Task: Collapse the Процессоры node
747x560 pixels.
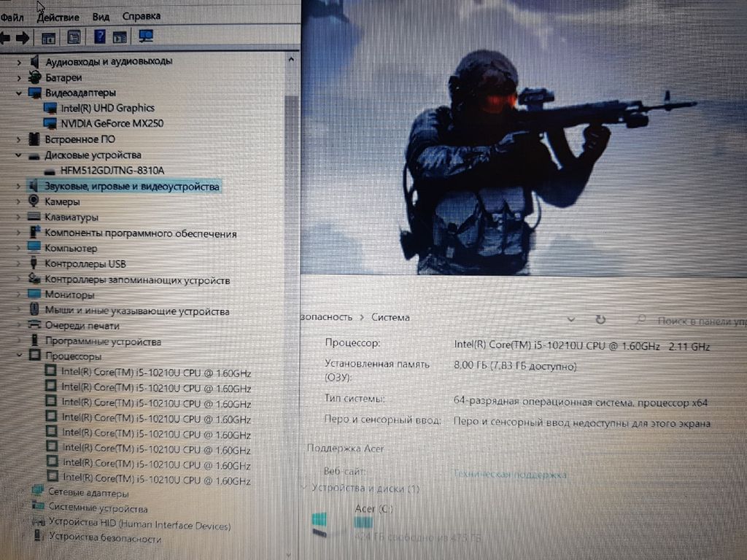Action: coord(19,355)
